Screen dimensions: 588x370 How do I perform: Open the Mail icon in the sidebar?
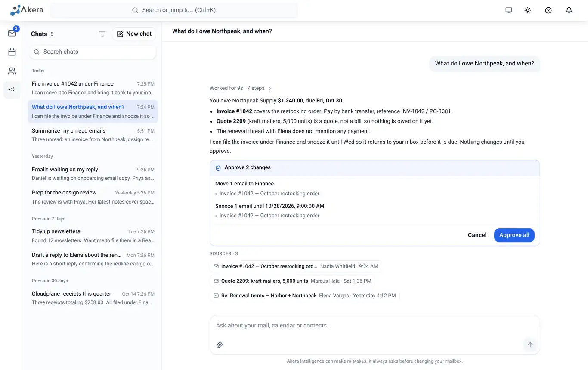pyautogui.click(x=12, y=33)
